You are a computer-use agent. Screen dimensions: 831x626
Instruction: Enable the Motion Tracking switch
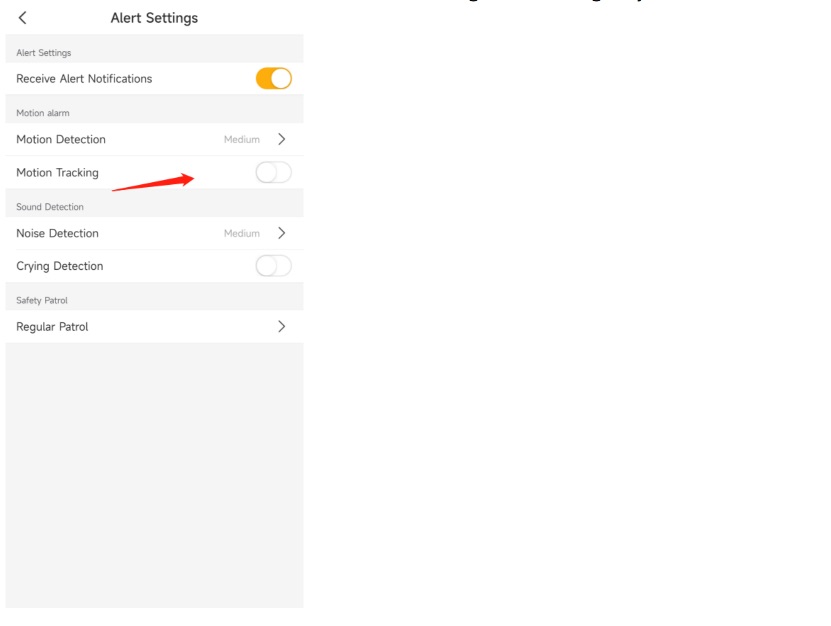click(x=273, y=172)
